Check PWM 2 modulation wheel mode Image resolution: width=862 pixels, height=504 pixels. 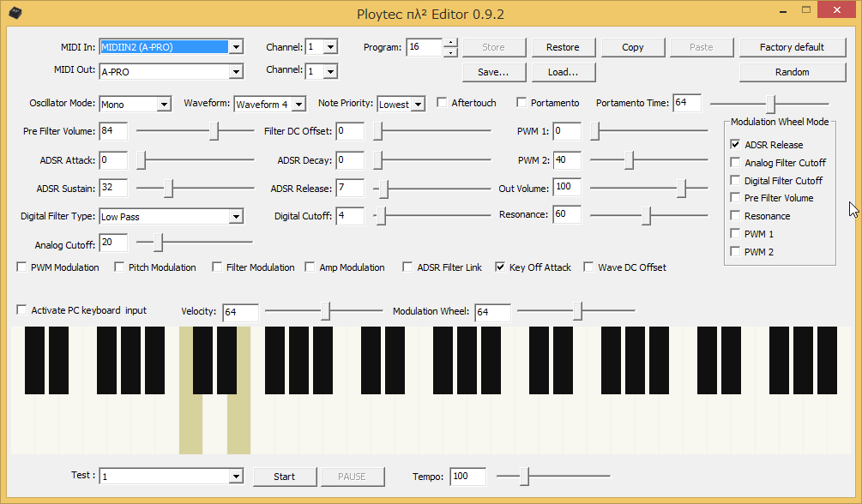(x=735, y=251)
